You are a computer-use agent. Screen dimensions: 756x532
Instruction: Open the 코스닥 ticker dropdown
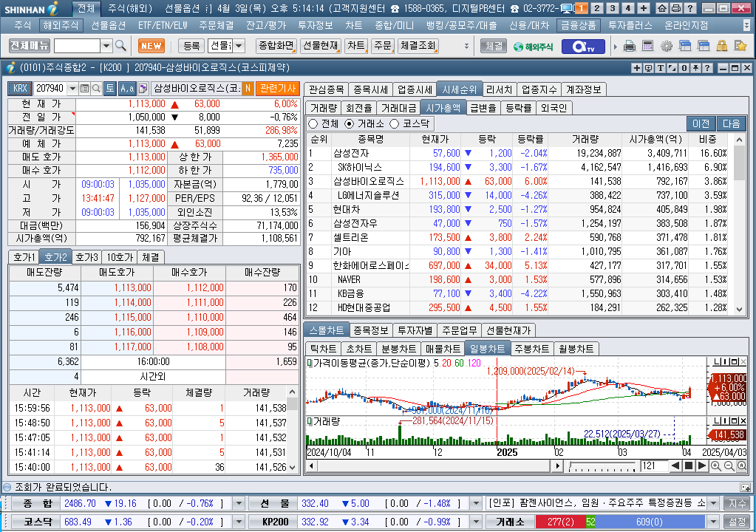(239, 522)
